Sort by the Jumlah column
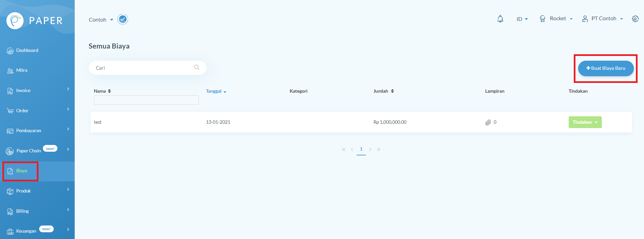This screenshot has width=644, height=239. click(x=384, y=91)
